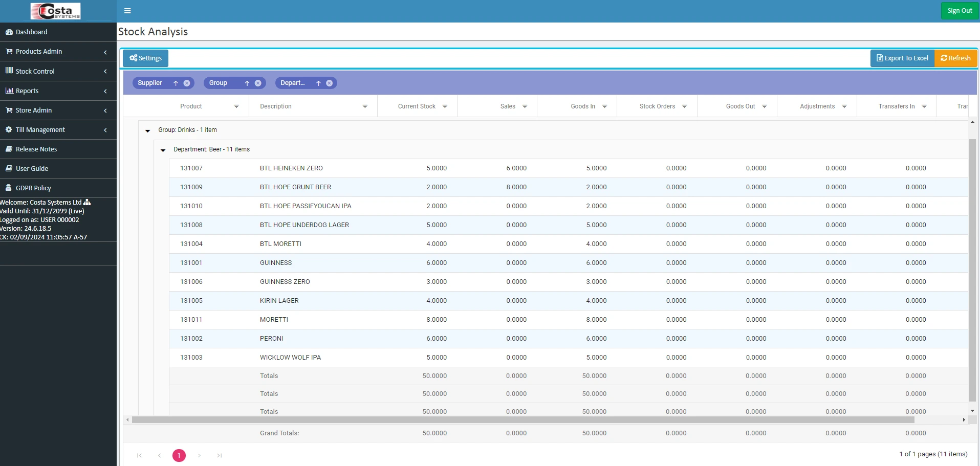The height and width of the screenshot is (466, 980).
Task: Collapse the Department: Beer row
Action: pyautogui.click(x=163, y=150)
